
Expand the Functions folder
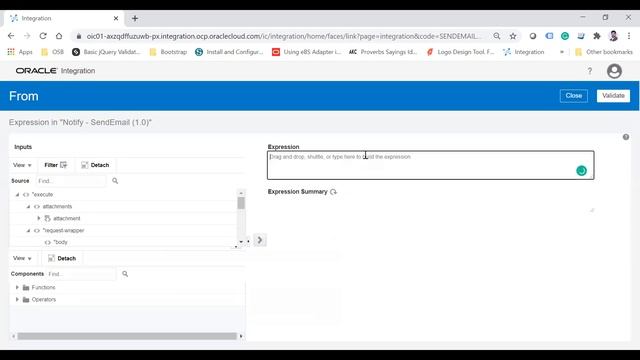17,287
